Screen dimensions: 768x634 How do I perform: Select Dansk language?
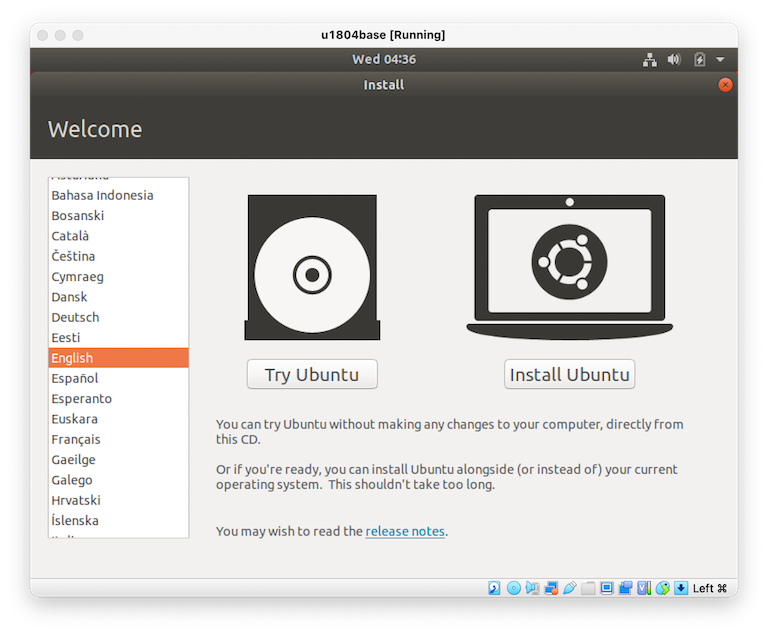point(119,297)
